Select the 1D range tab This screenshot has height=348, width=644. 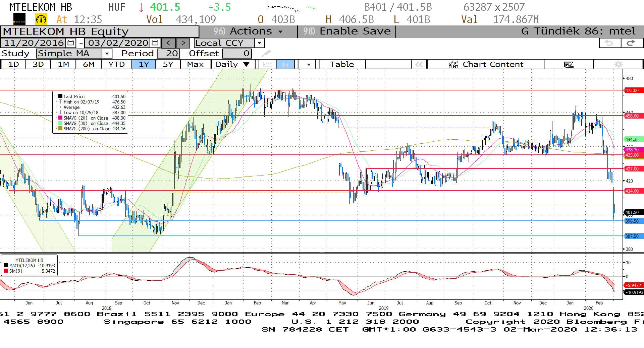point(13,64)
